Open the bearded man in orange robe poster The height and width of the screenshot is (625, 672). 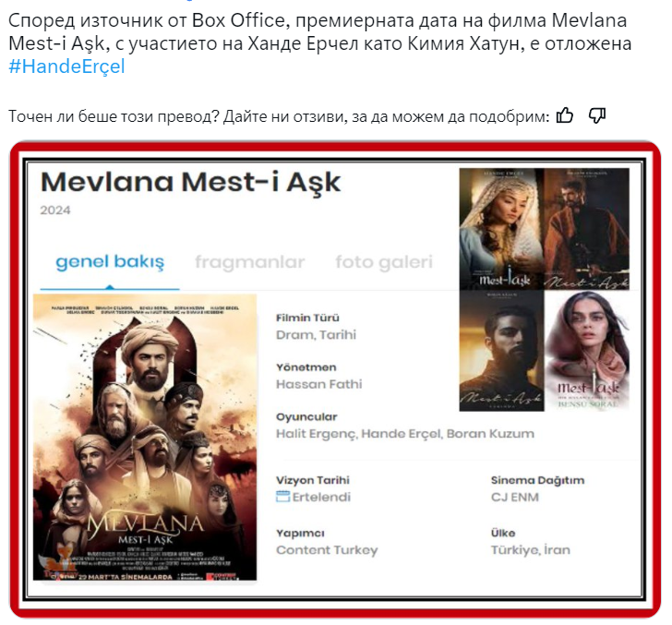pyautogui.click(x=587, y=228)
